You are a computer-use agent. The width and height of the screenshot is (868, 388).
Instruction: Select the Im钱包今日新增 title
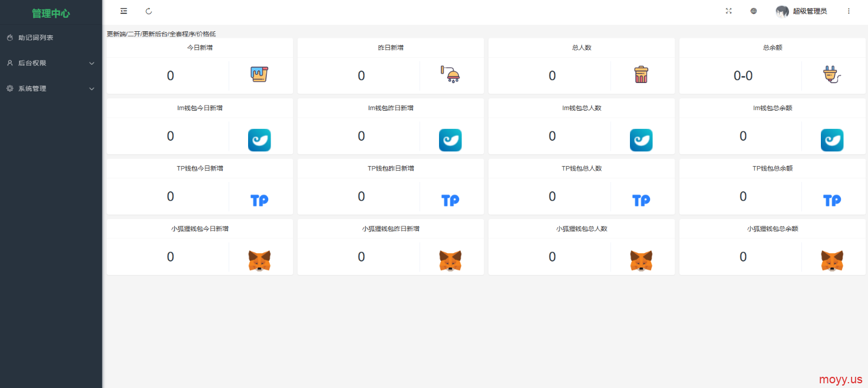click(200, 108)
